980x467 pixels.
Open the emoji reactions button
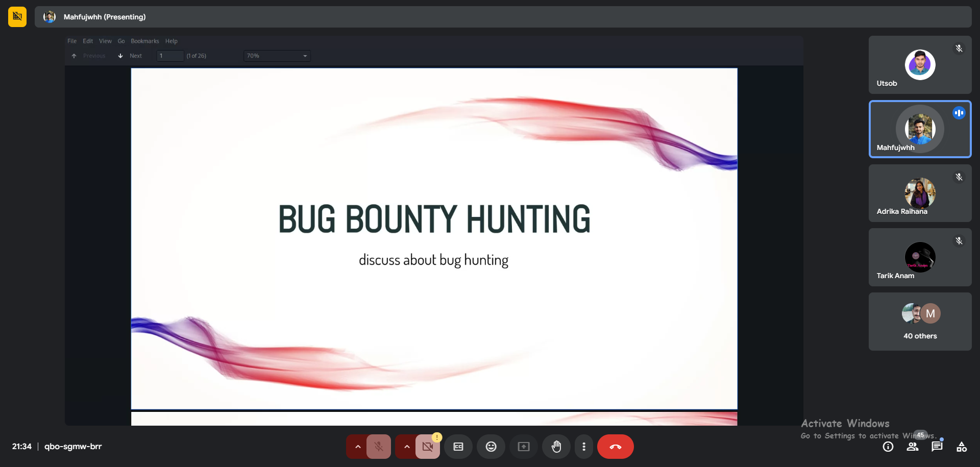coord(491,447)
